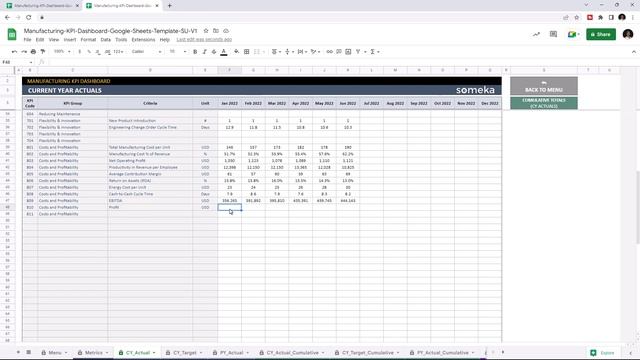
Task: Open the File menu
Action: pyautogui.click(x=27, y=40)
